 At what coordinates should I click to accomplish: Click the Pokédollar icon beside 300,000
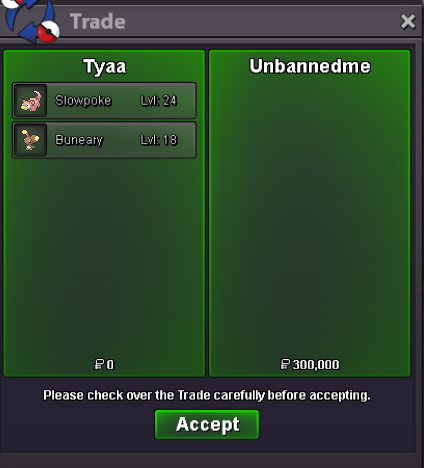285,364
